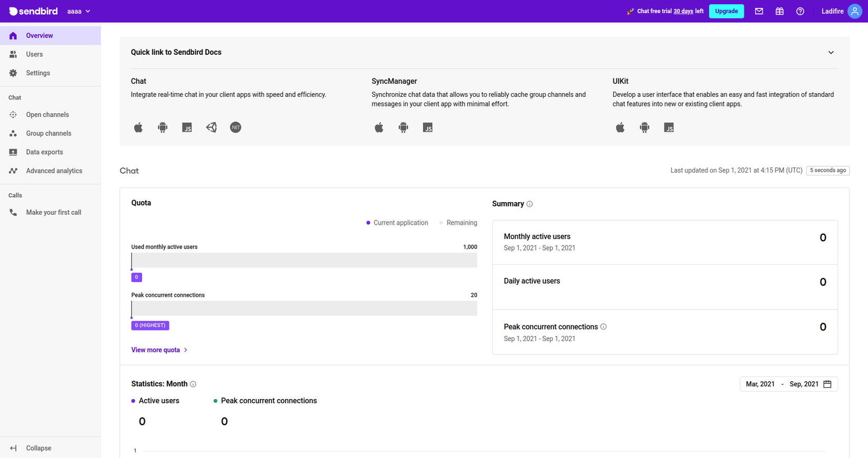Click the Android icon under UIKit
Image resolution: width=868 pixels, height=458 pixels.
pyautogui.click(x=644, y=127)
